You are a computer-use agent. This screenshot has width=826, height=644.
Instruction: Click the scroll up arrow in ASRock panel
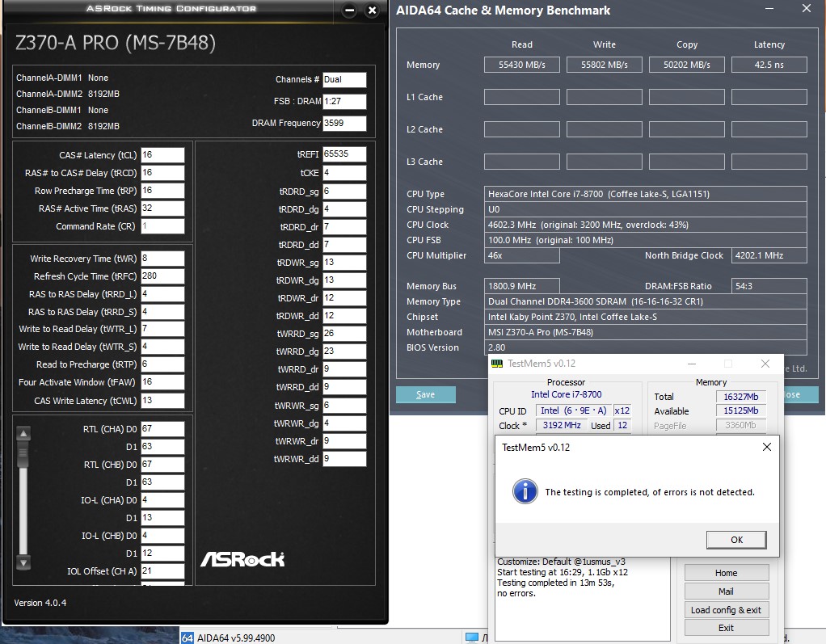(23, 433)
